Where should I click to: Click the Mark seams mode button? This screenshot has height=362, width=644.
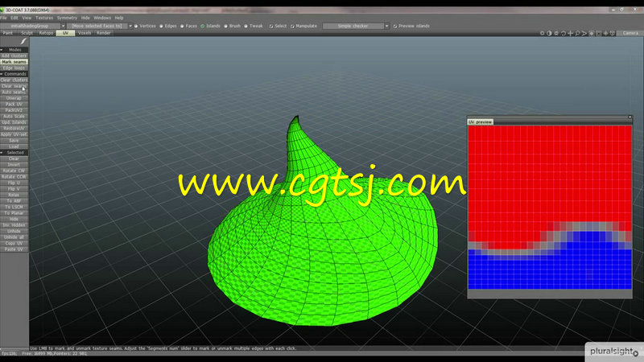point(14,62)
